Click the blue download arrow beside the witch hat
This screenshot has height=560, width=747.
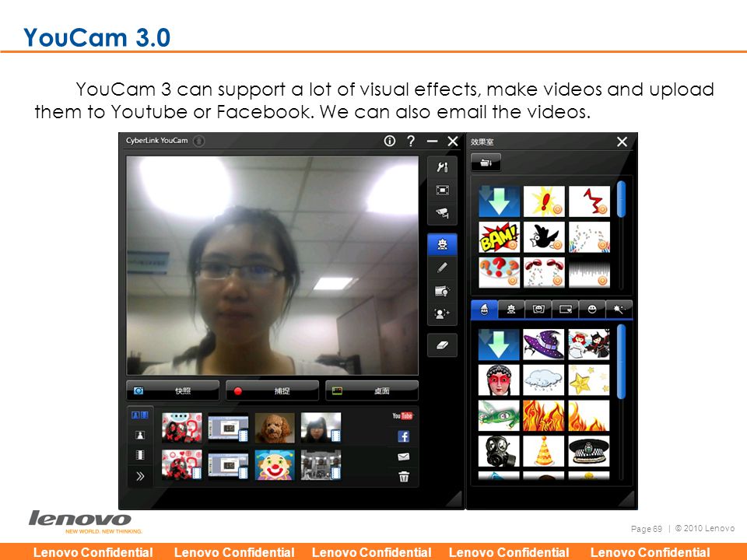pos(499,345)
